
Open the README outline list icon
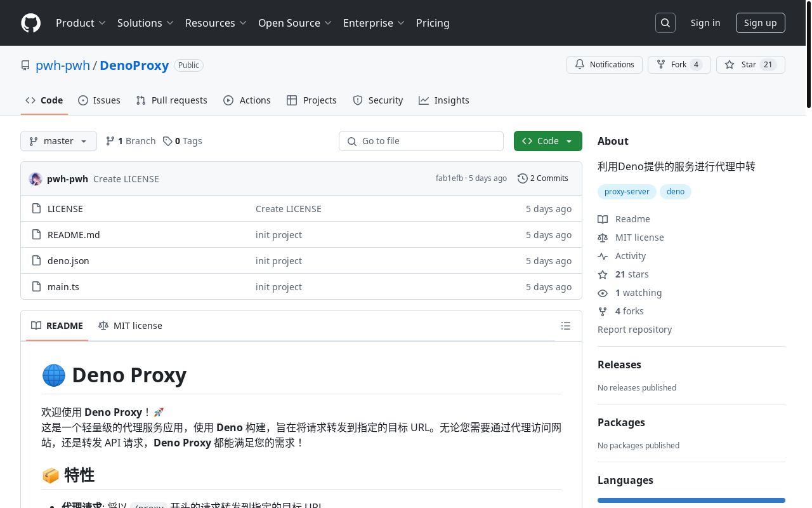(x=566, y=326)
